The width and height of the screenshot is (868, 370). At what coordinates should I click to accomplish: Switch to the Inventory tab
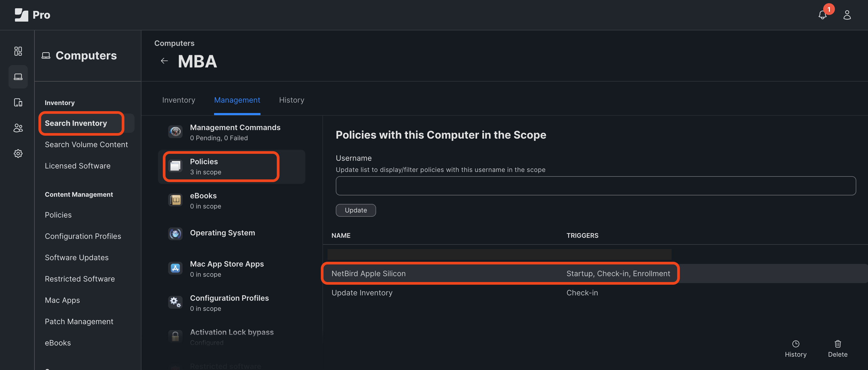point(179,100)
